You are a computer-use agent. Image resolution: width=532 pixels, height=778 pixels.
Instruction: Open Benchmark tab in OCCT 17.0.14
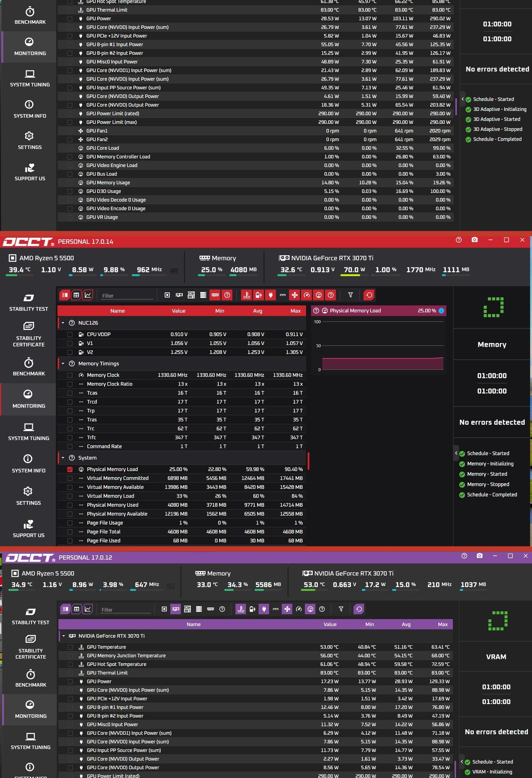[x=29, y=367]
